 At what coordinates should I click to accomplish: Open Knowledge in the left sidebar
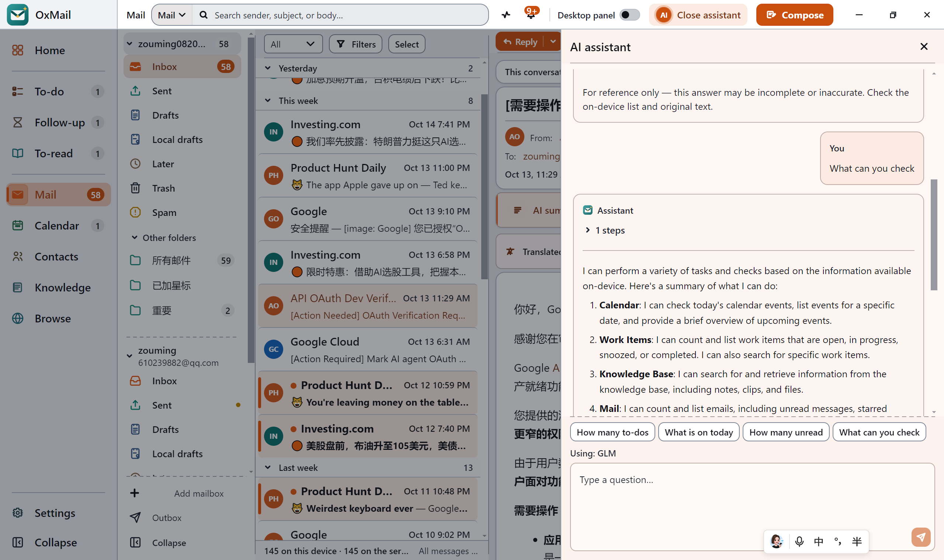pos(59,287)
